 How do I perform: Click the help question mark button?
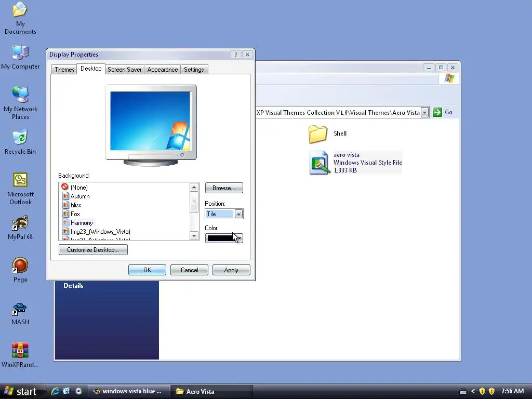tap(236, 54)
